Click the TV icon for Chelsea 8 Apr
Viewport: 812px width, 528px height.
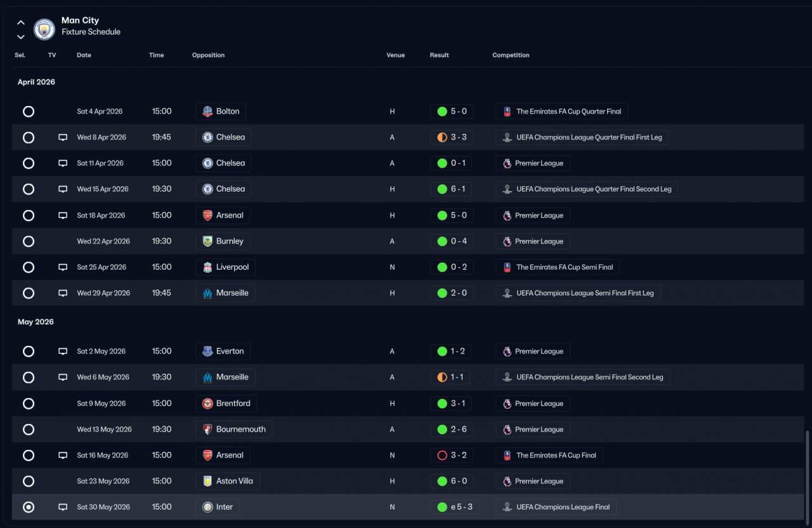[x=63, y=137]
